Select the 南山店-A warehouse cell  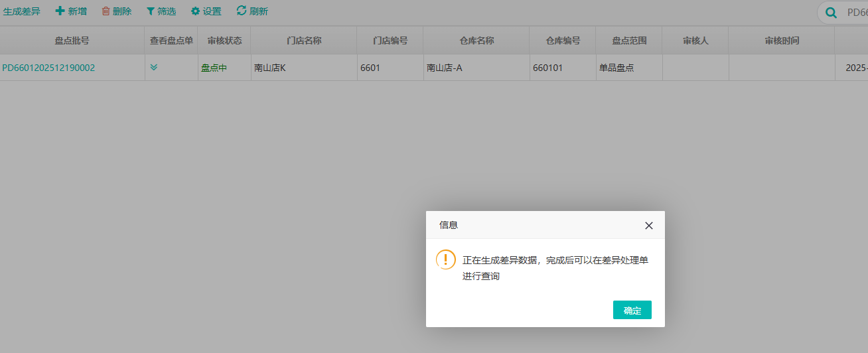click(x=476, y=68)
